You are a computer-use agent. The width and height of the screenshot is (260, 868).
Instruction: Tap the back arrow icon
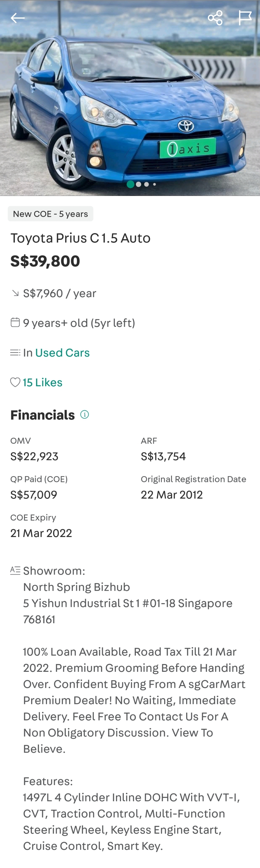click(17, 18)
